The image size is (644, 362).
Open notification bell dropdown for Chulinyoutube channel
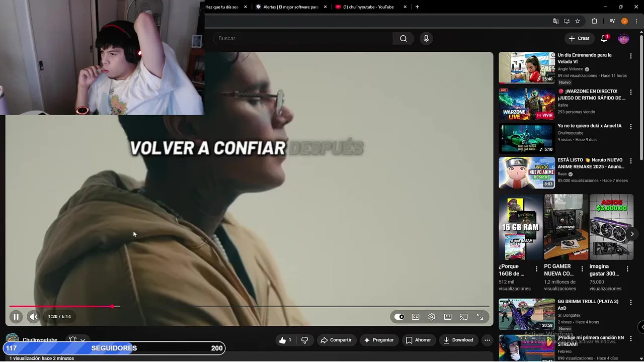(x=77, y=340)
